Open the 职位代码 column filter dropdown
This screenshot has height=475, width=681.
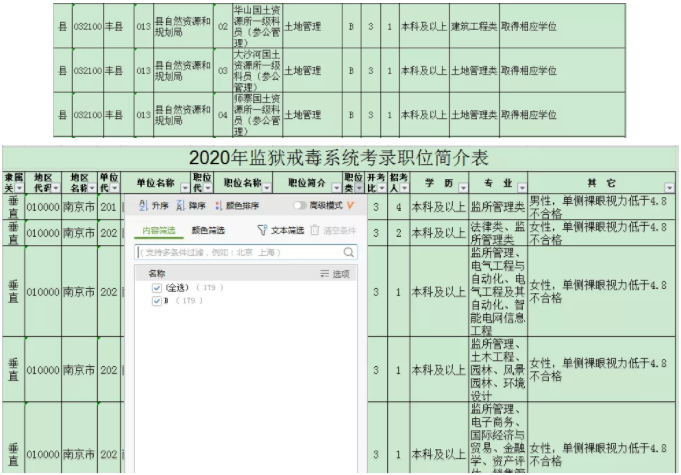click(208, 188)
